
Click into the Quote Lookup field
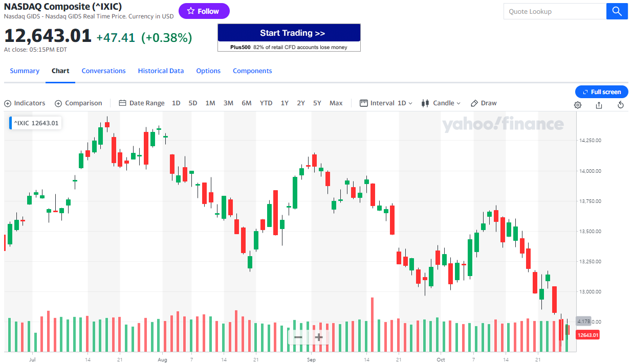(555, 11)
